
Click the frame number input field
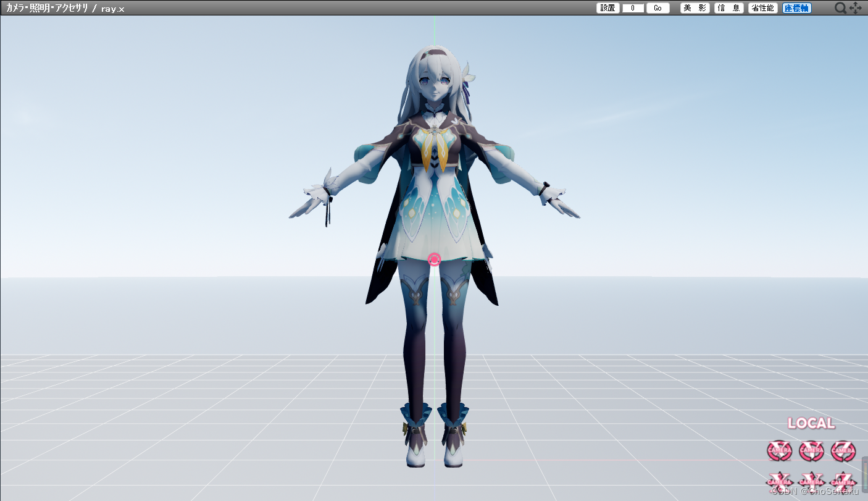[633, 8]
